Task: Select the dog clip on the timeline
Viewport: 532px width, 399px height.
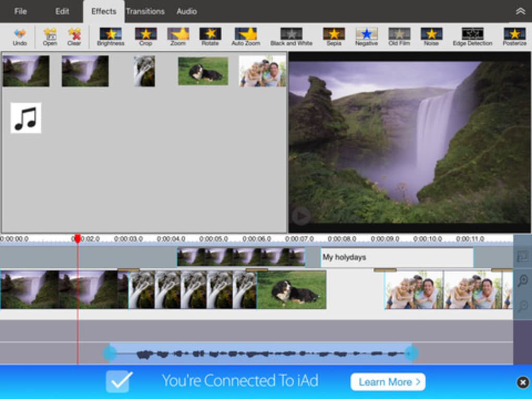Action: [x=292, y=289]
